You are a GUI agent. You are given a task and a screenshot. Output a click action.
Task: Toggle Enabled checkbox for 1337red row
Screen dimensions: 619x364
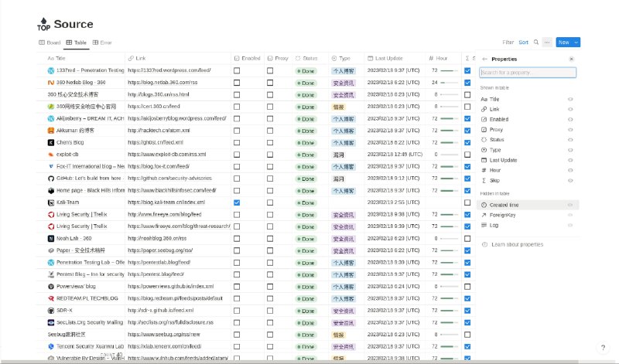237,70
